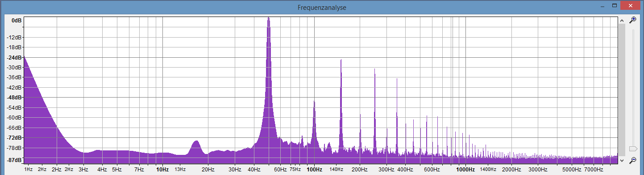The height and width of the screenshot is (175, 644).
Task: Click the 600Hz frequency label
Action: point(432,170)
